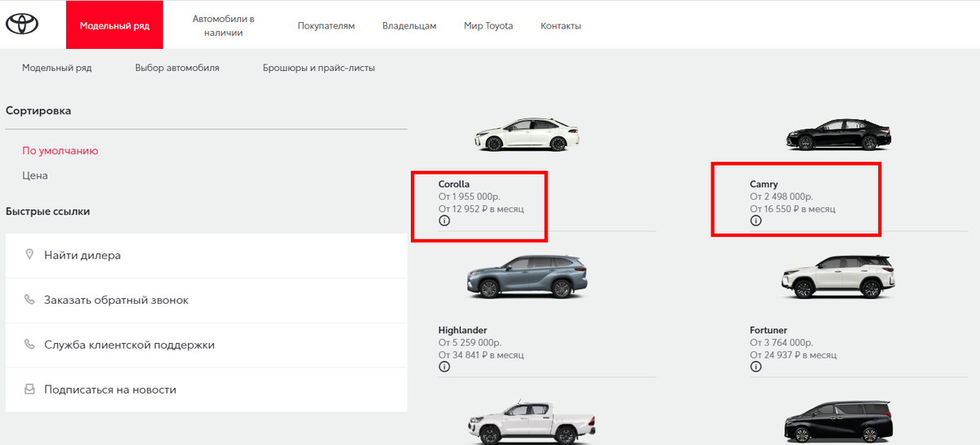Open the Camry model title
Screen dimensions: 980x445
pyautogui.click(x=764, y=185)
